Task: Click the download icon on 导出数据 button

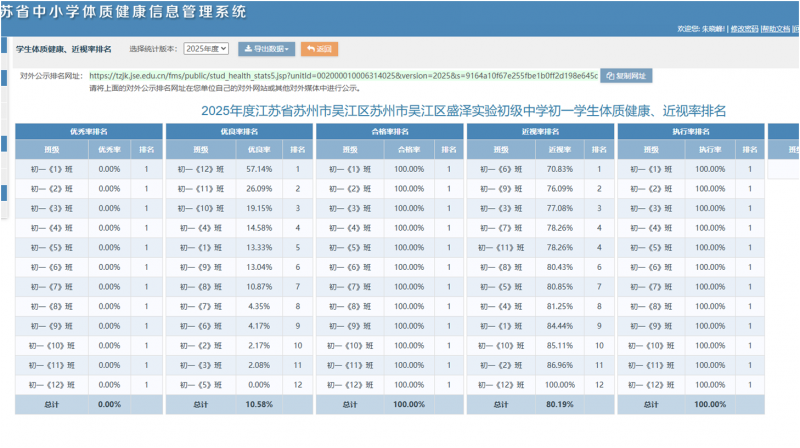Action: (248, 49)
